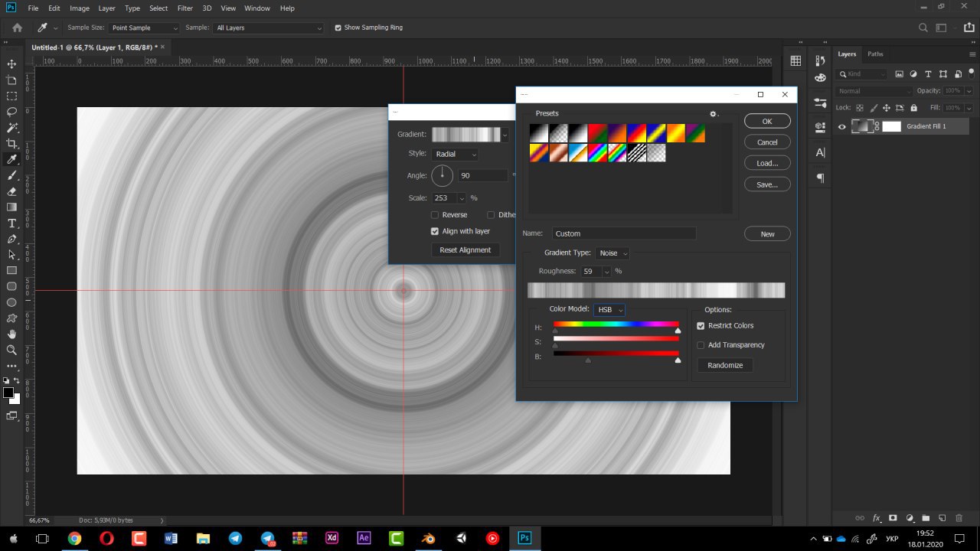Screen dimensions: 980x551
Task: Click the gradient Name input field
Action: point(624,233)
